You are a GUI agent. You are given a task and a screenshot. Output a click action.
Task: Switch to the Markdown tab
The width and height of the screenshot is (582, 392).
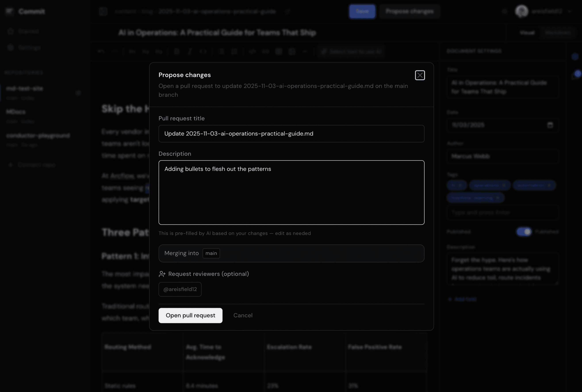(x=557, y=33)
